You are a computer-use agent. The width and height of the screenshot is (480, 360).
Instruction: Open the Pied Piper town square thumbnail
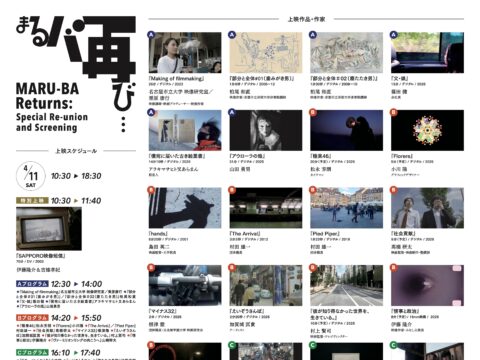coord(347,208)
